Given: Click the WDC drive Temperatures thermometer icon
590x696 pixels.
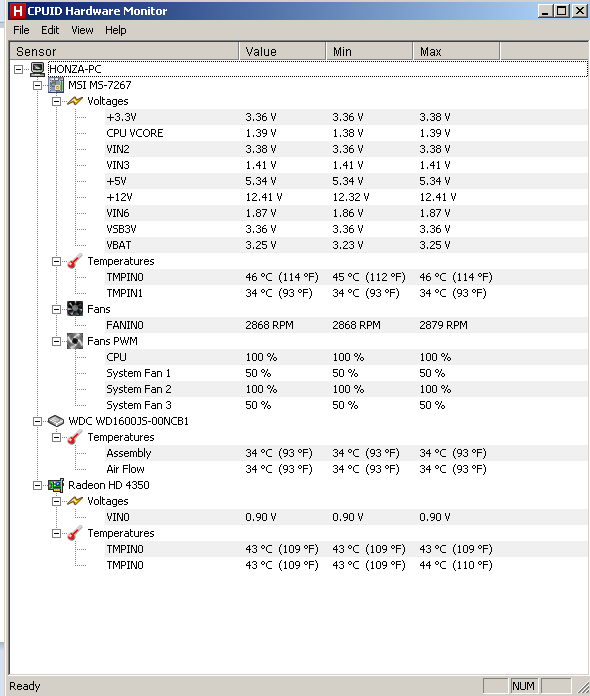Looking at the screenshot, I should (75, 437).
